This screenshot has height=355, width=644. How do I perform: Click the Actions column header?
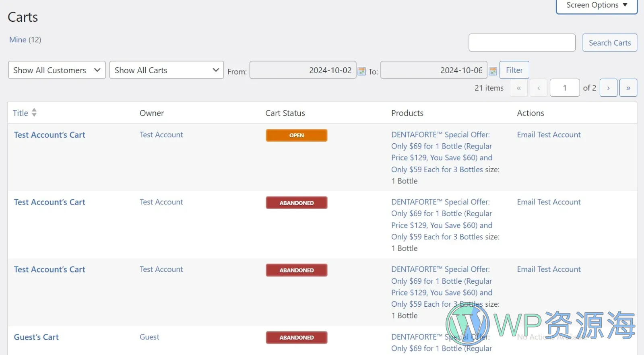(x=530, y=113)
